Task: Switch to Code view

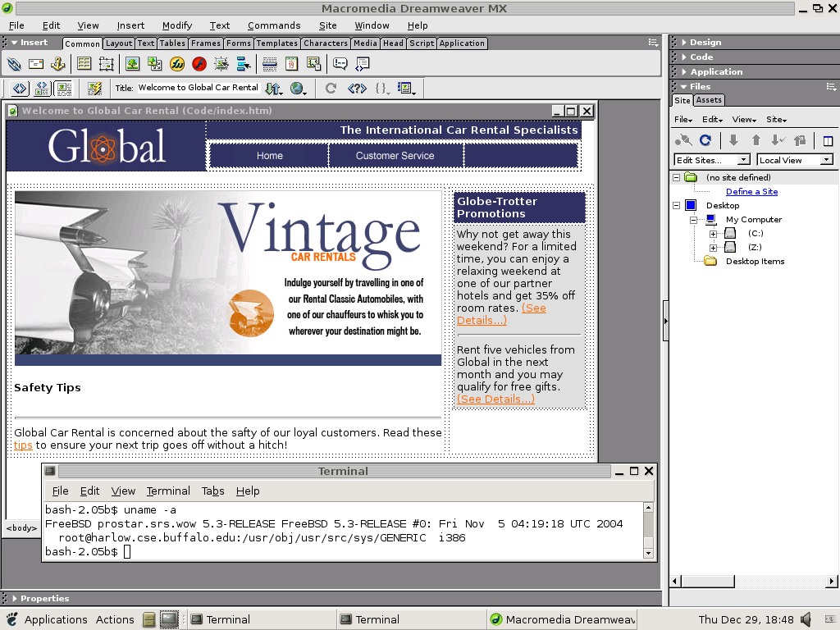Action: point(20,89)
